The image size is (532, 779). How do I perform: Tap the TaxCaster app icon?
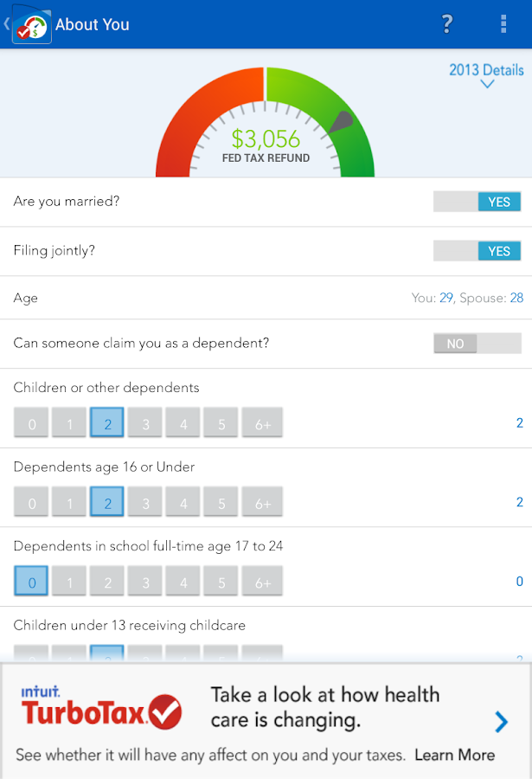[x=31, y=24]
